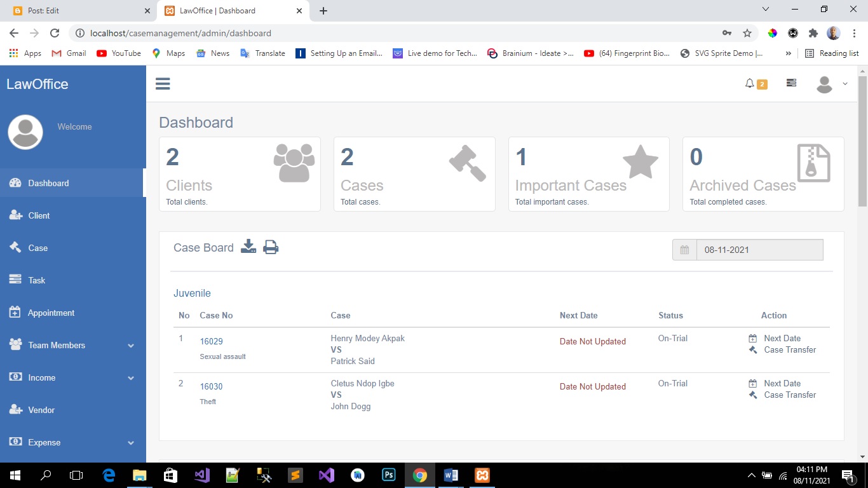Click the calendar icon next to the date filter
The image size is (868, 488).
click(x=684, y=250)
